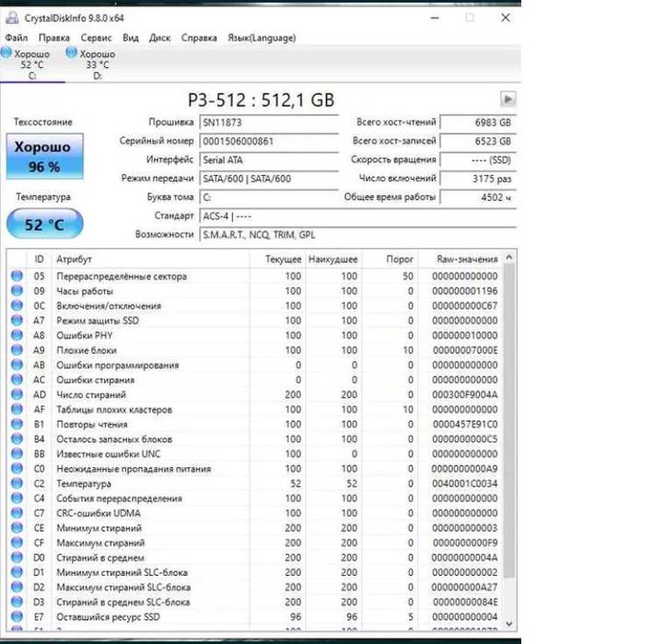The image size is (665, 644).
Task: Click the status icon for 09 Часы работы
Action: coord(17,291)
